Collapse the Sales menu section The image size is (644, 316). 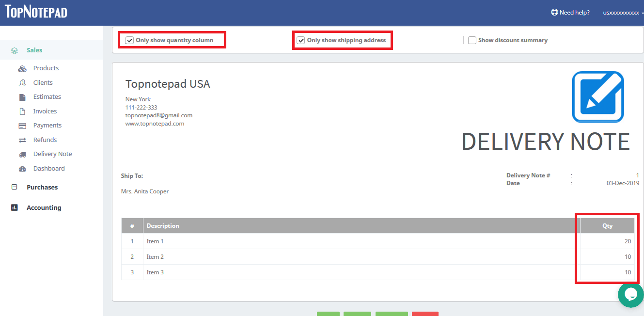click(x=34, y=50)
